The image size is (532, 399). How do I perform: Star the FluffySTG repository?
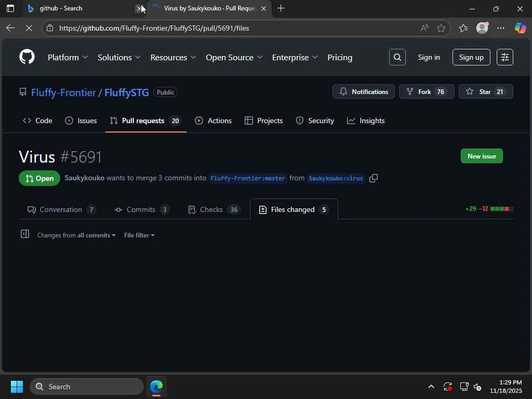(486, 91)
